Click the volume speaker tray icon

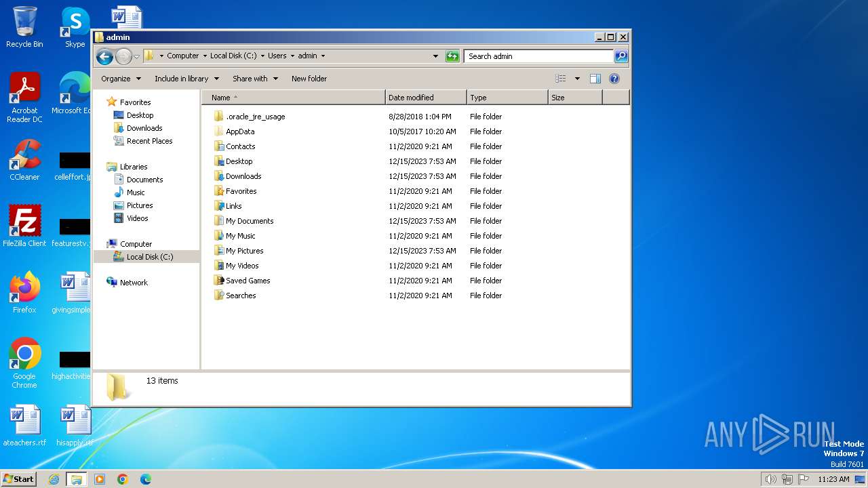pyautogui.click(x=770, y=479)
